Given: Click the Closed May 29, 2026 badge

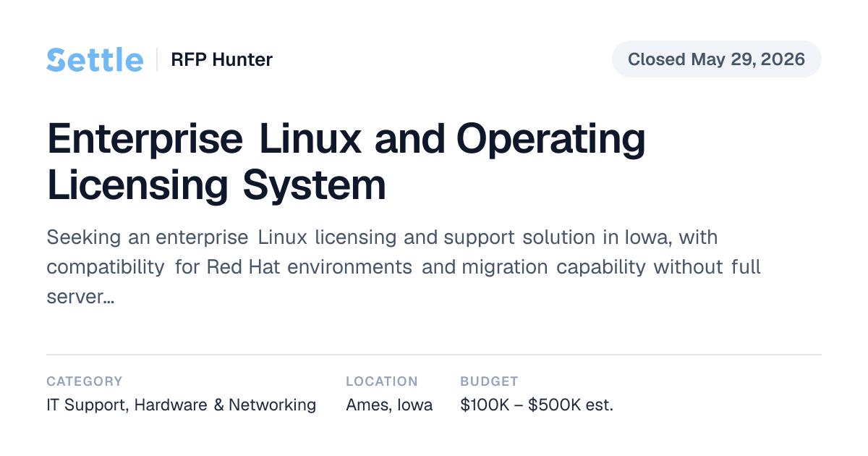Looking at the screenshot, I should (716, 59).
